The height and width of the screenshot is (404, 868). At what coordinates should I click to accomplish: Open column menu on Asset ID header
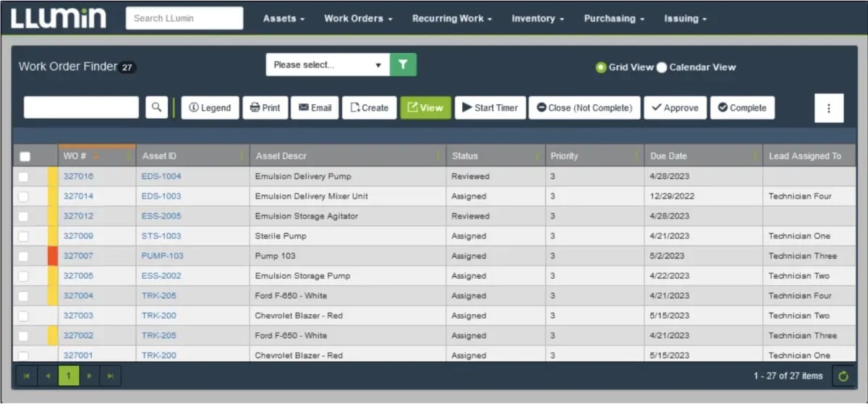pos(242,156)
